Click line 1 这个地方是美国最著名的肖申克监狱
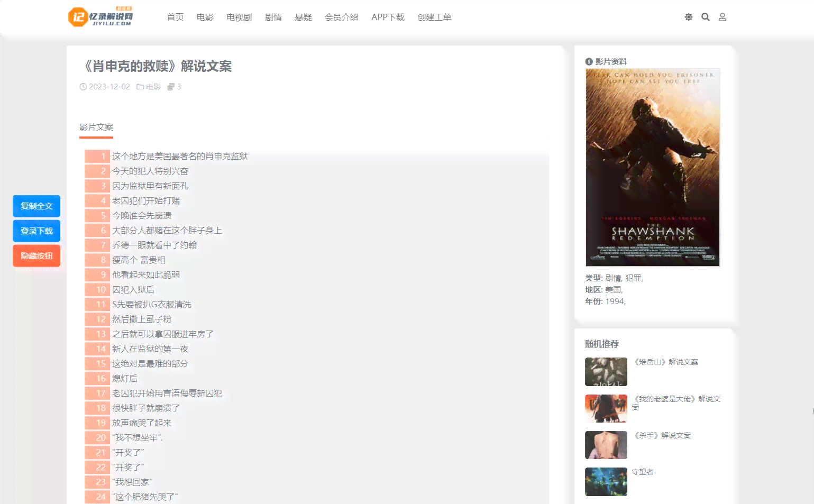814x504 pixels. (180, 156)
